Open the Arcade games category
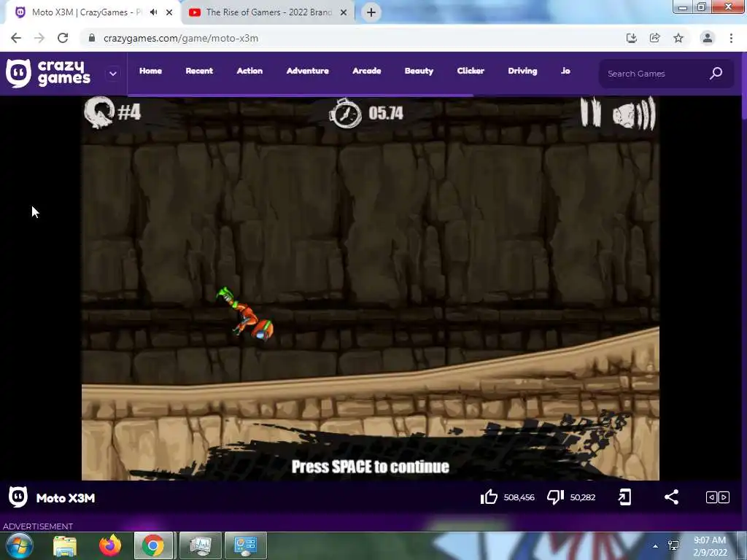This screenshot has height=560, width=747. (366, 71)
